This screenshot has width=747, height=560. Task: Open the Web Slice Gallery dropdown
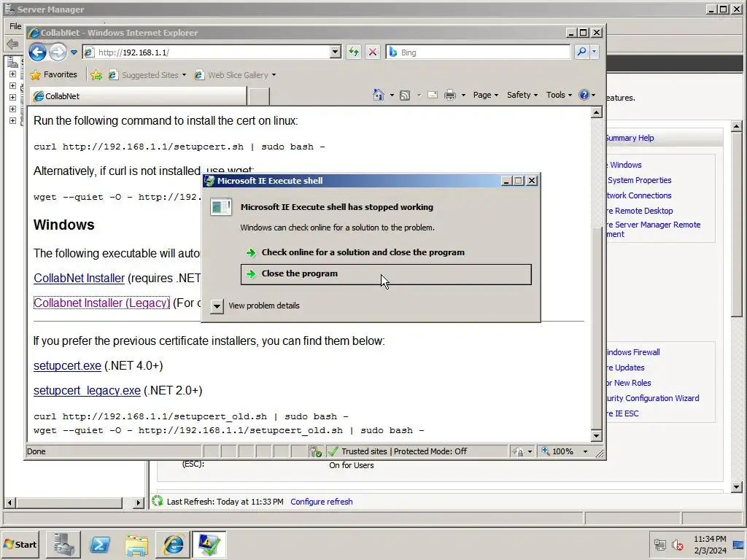click(274, 75)
